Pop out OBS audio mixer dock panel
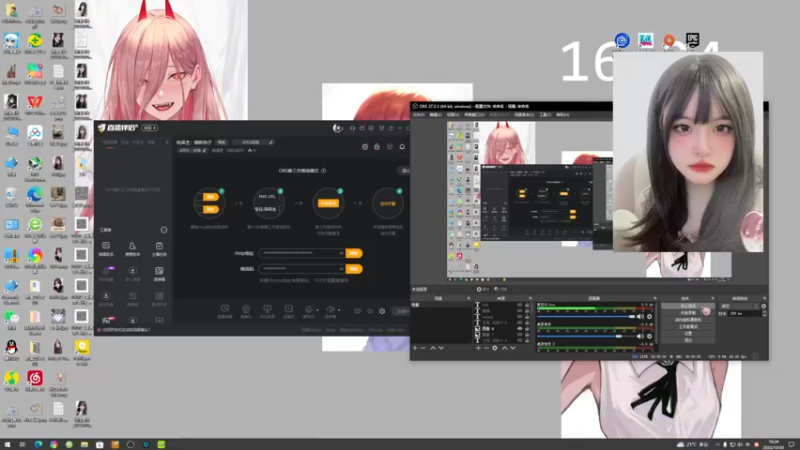 tap(655, 298)
